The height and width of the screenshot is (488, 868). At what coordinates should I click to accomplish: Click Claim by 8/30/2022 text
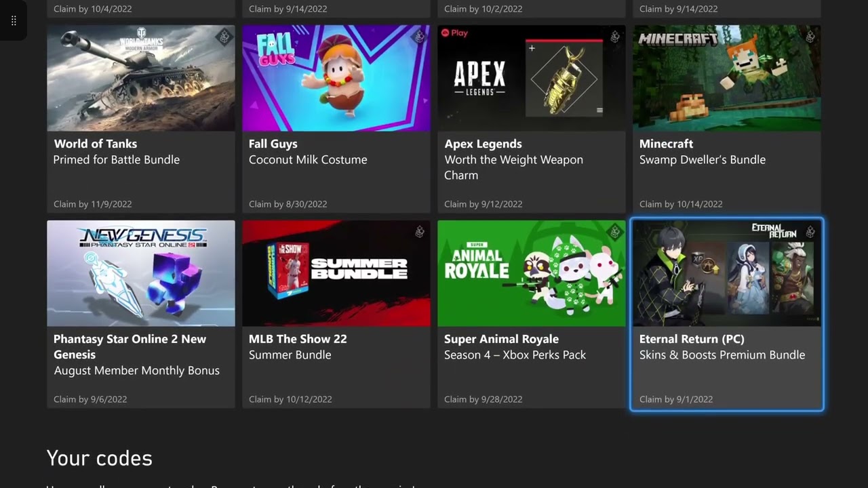coord(288,204)
